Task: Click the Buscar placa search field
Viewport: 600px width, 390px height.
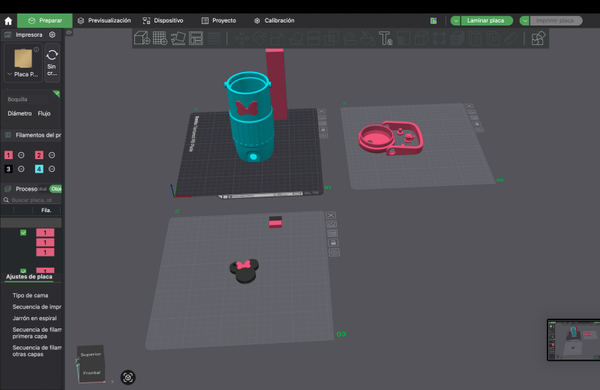Action: click(32, 200)
